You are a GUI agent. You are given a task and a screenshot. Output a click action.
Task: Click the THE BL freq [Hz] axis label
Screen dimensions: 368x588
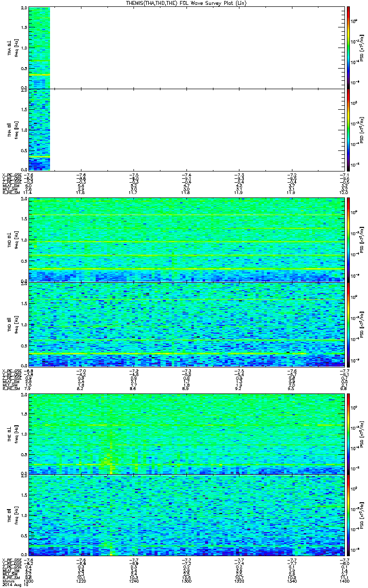16,434
